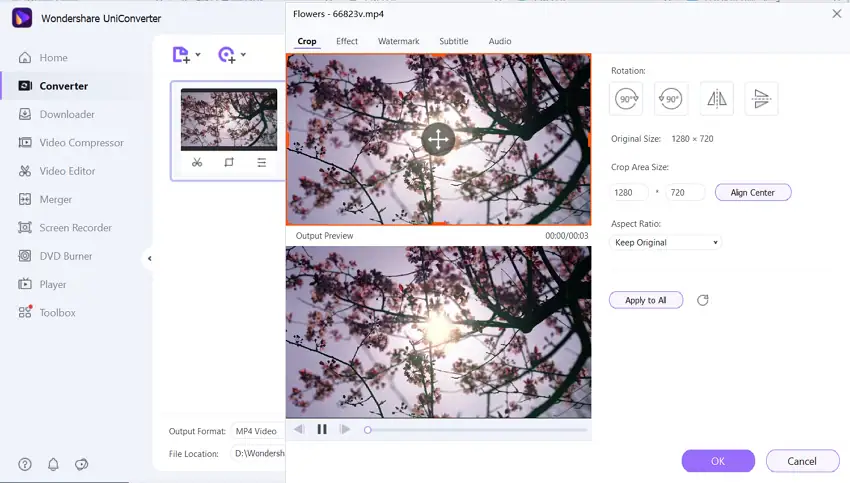Click the help question mark icon
Screen dimensions: 850x483
(x=25, y=464)
